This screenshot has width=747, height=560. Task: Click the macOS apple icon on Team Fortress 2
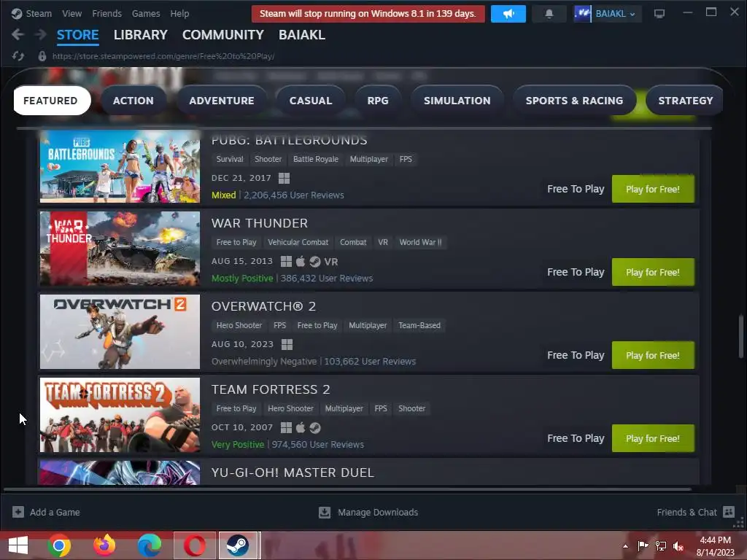(x=300, y=427)
